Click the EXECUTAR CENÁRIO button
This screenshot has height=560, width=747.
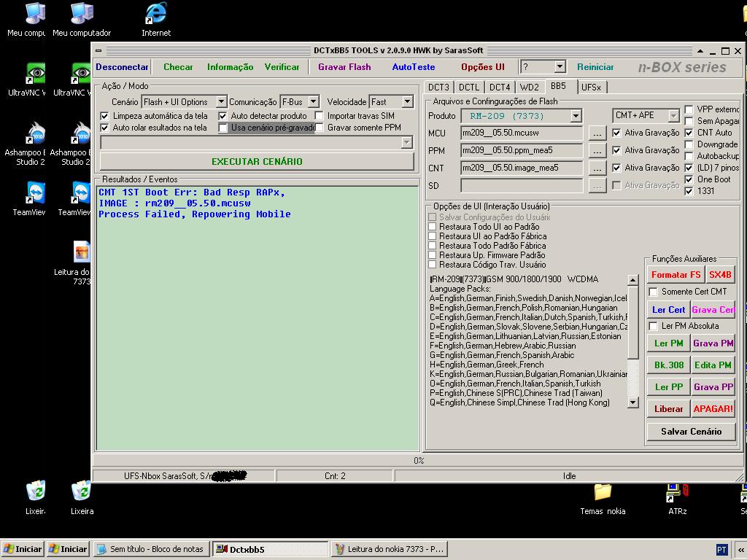pos(257,161)
